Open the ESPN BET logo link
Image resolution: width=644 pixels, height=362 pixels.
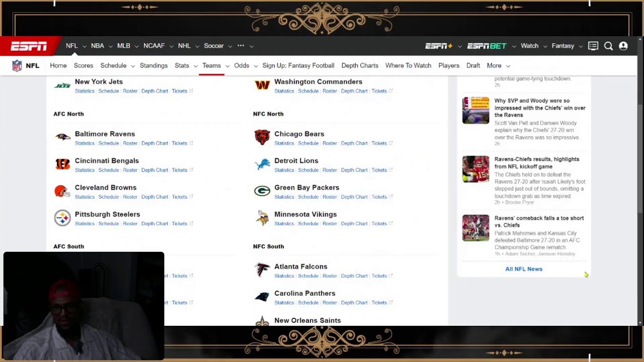(487, 46)
